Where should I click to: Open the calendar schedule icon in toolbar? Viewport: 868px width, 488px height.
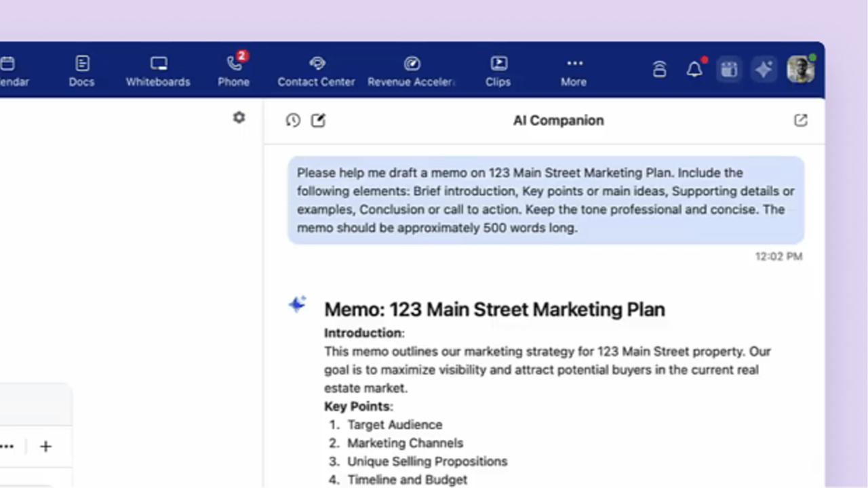tap(729, 69)
